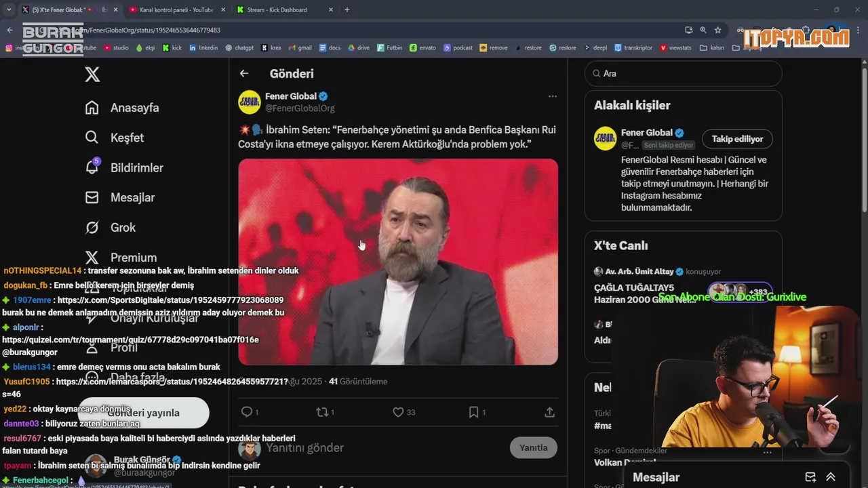Viewport: 868px width, 488px height.
Task: Open the tab search dropdown arrow
Action: pyautogui.click(x=9, y=9)
